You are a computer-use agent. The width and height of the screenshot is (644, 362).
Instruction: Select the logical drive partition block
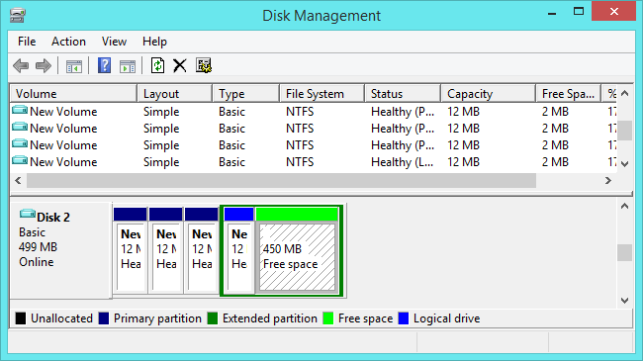(239, 251)
